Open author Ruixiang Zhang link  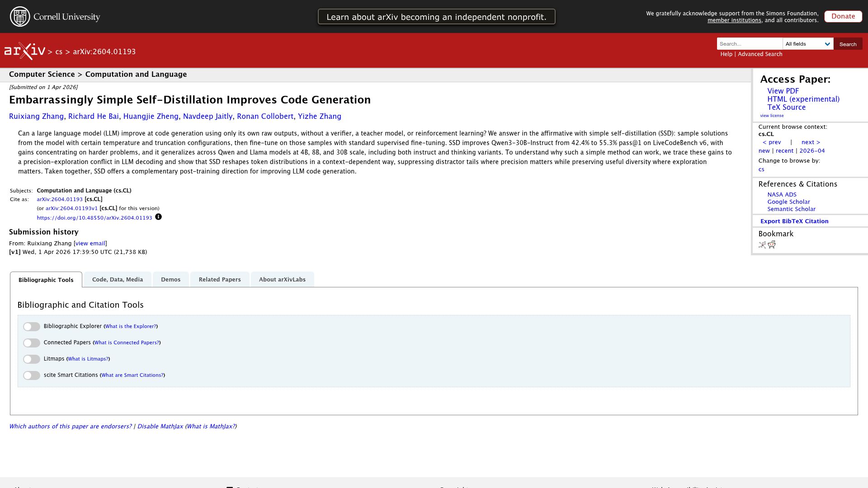[x=36, y=116]
